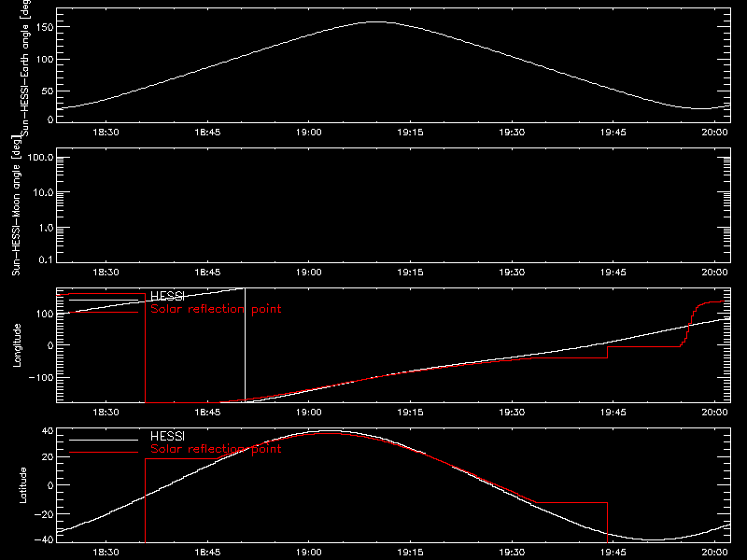
Task: Click 20:00 on the Earth angle time axis
Action: click(714, 133)
